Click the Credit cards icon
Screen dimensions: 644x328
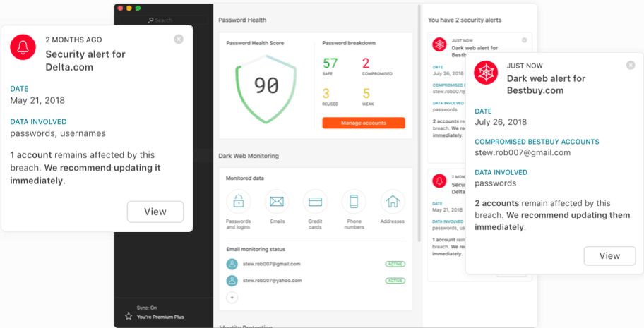click(x=315, y=202)
